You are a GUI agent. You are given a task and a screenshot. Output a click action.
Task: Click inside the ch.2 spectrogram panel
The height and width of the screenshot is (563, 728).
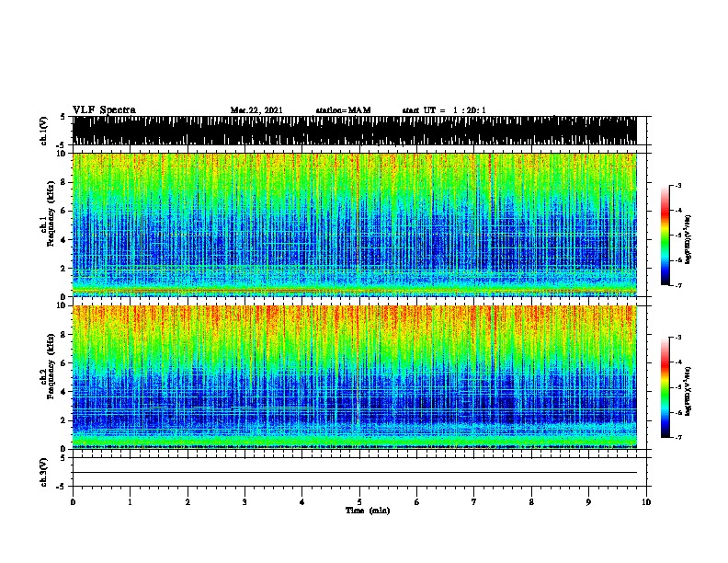[x=355, y=377]
